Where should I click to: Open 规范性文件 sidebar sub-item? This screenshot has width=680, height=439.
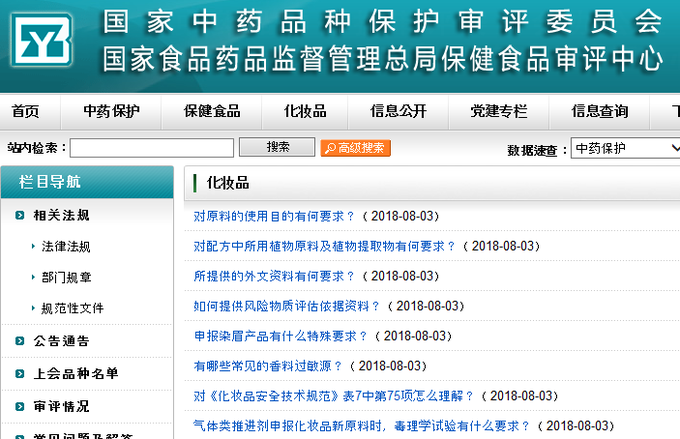[72, 308]
